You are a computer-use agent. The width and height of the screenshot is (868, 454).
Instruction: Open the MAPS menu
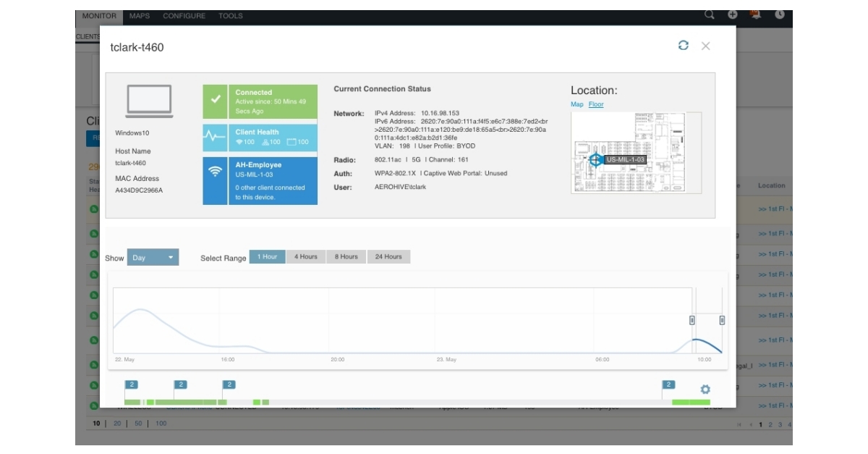point(140,16)
